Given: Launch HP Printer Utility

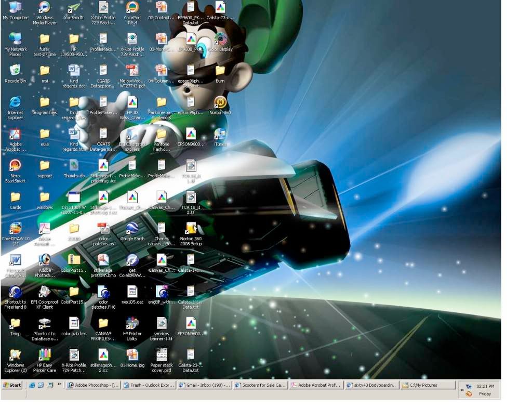Looking at the screenshot, I should click(132, 329).
